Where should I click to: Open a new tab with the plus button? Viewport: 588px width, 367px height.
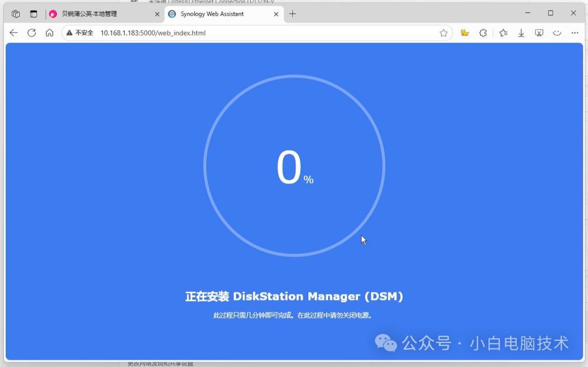pyautogui.click(x=293, y=14)
